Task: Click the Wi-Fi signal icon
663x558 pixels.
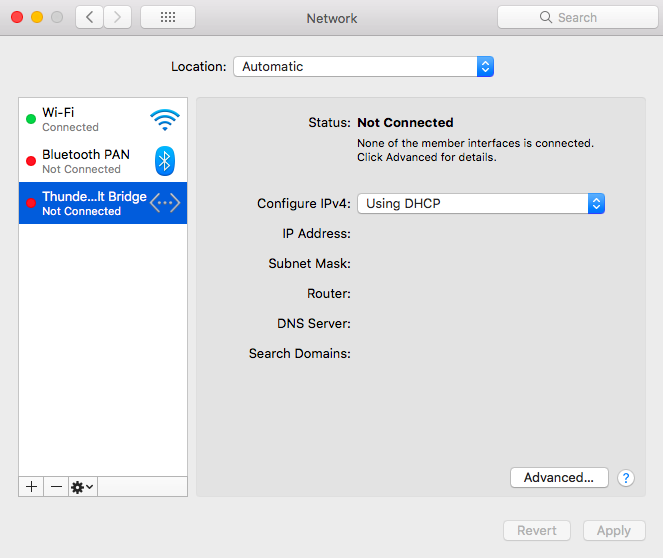Action: click(x=165, y=120)
